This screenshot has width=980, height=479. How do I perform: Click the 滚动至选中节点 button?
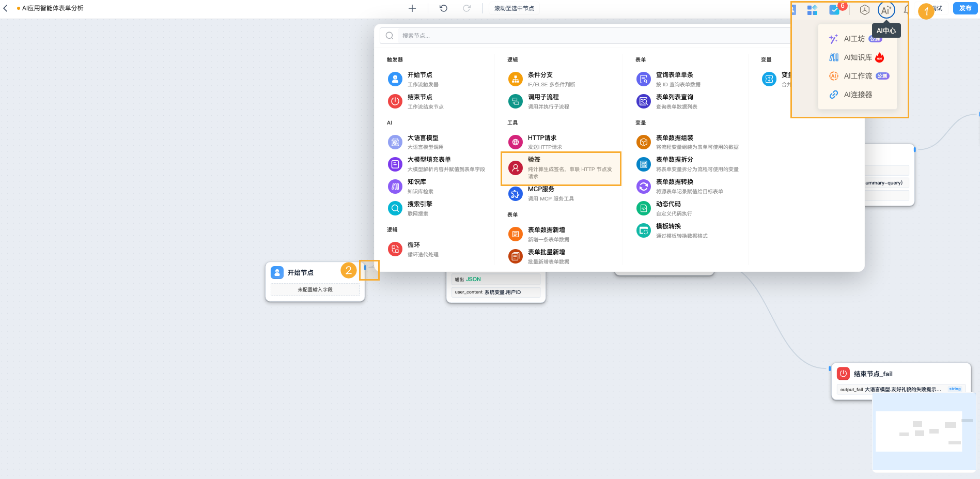click(x=514, y=8)
